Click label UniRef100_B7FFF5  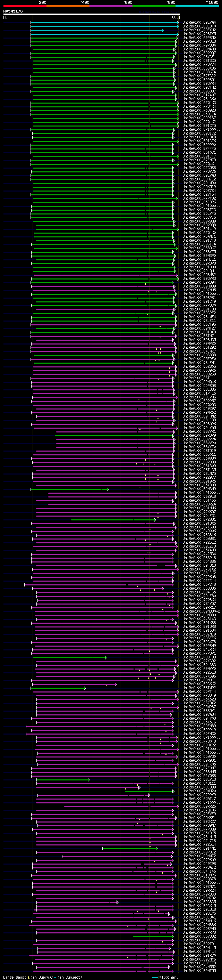point(199,149)
